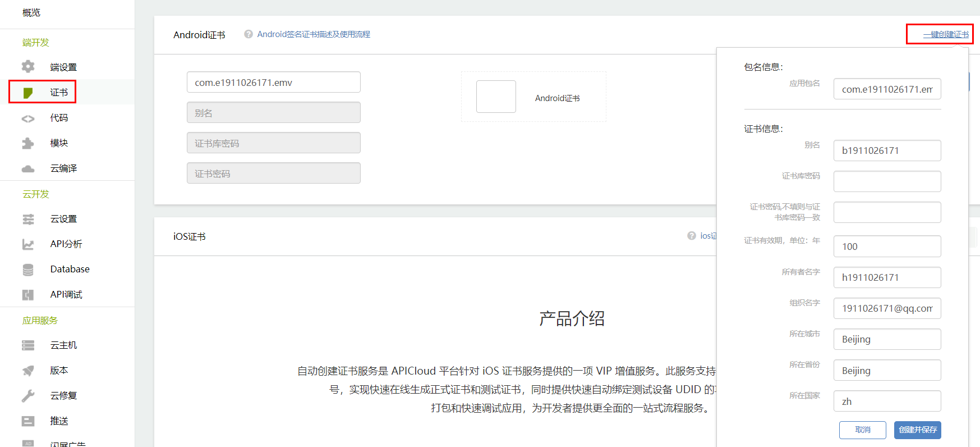Click the code brackets icon beside 代码

tap(28, 118)
